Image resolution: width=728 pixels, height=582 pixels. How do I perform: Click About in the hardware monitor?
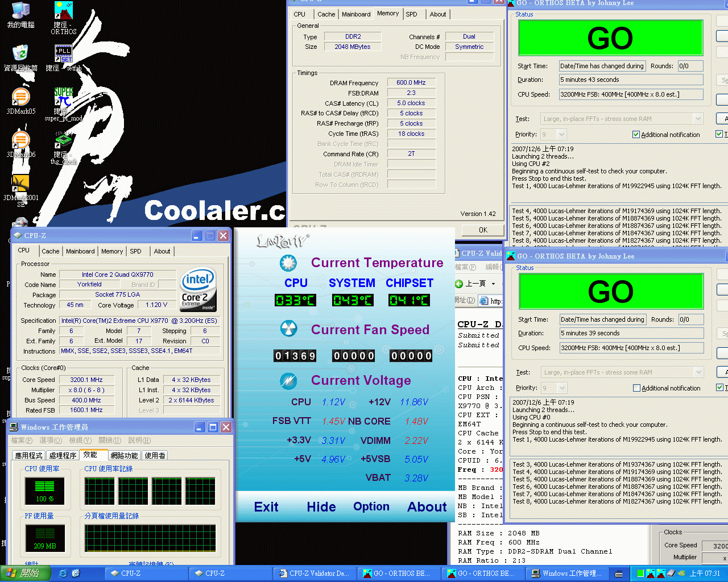click(427, 507)
